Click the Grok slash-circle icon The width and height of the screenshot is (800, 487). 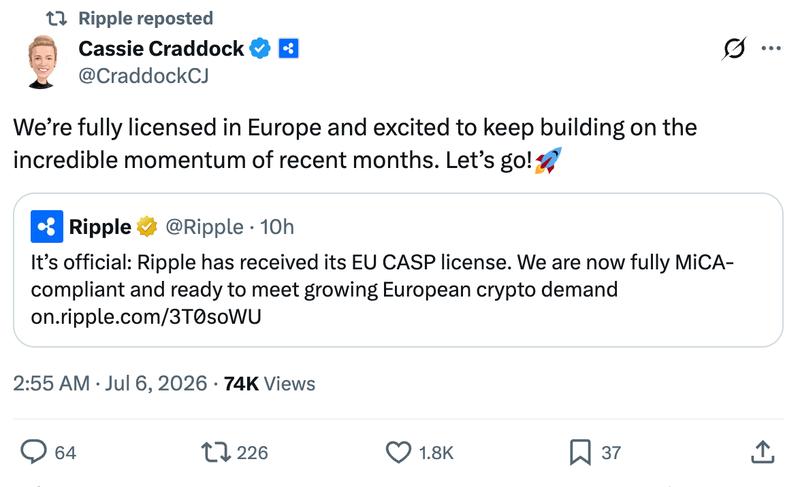pos(734,48)
